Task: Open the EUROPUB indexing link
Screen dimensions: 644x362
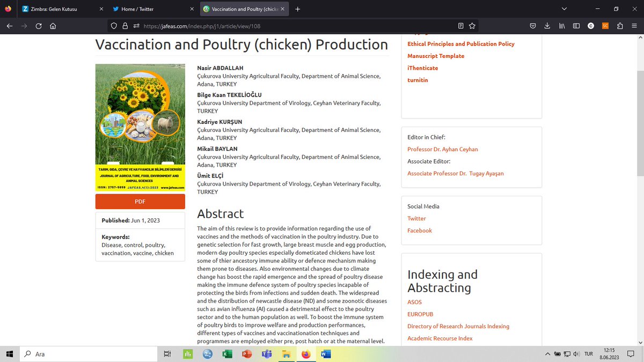Action: coord(420,314)
